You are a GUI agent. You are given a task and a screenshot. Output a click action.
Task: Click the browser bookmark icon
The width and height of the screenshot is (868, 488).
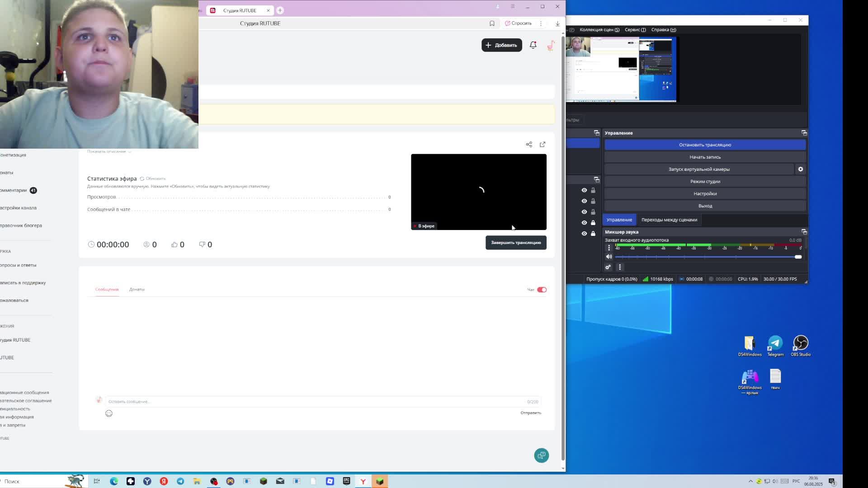click(492, 23)
